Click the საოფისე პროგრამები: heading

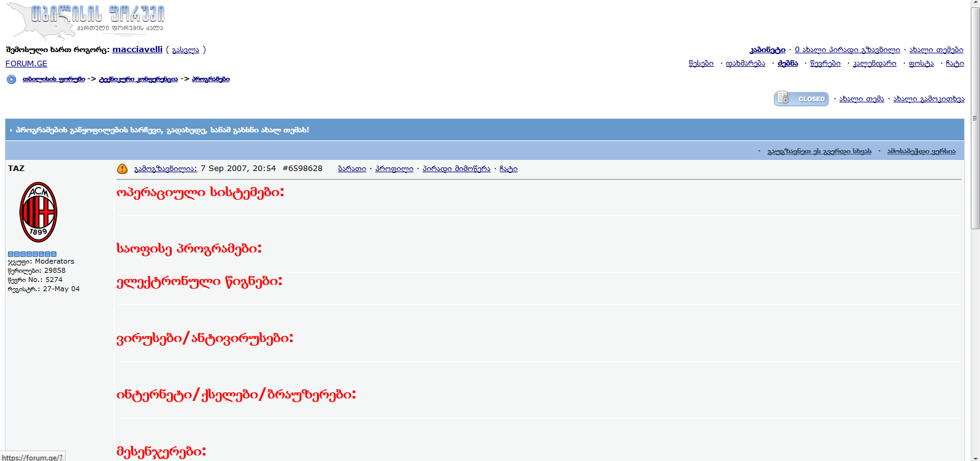pyautogui.click(x=189, y=248)
